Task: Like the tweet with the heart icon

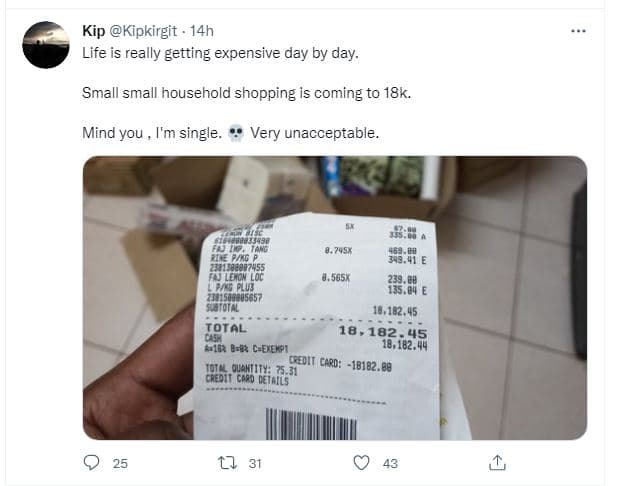Action: click(361, 463)
